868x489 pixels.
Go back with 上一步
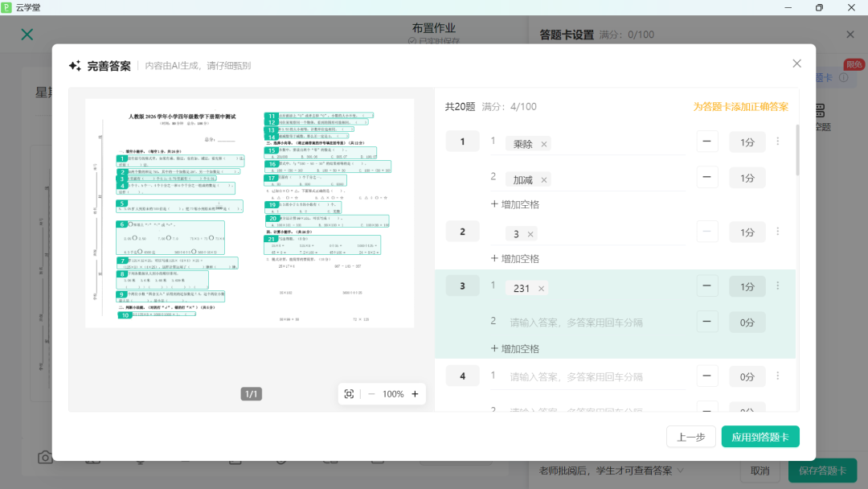click(x=691, y=437)
